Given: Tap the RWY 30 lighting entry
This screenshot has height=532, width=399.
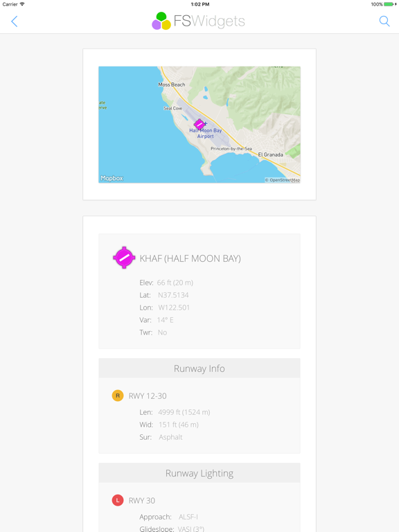Looking at the screenshot, I should coord(142,500).
